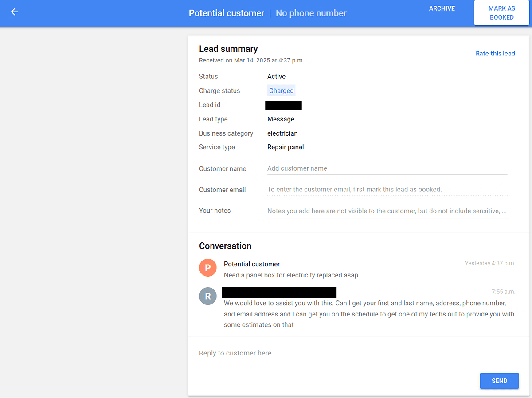The width and height of the screenshot is (532, 398).
Task: Select the received date line
Action: pyautogui.click(x=252, y=61)
